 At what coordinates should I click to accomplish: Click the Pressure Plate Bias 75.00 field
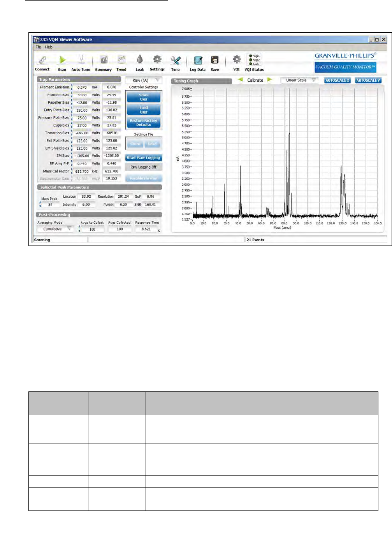coord(82,118)
